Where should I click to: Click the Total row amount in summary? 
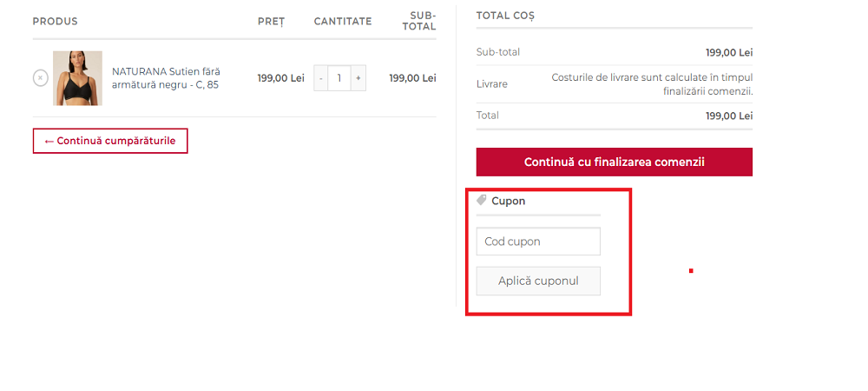(x=728, y=116)
